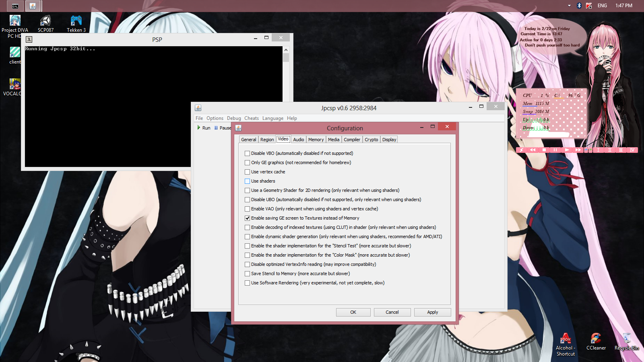Click the Jpcsp window Java title icon

(198, 108)
